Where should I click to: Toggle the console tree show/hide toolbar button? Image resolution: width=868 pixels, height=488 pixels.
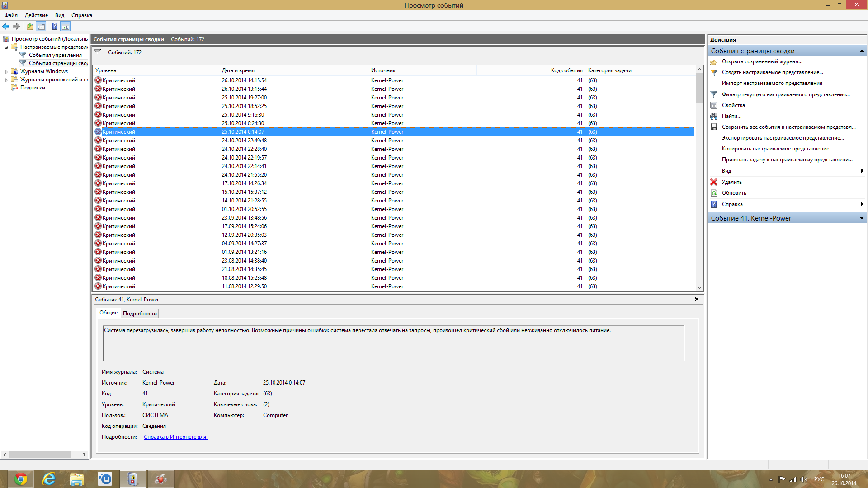41,26
